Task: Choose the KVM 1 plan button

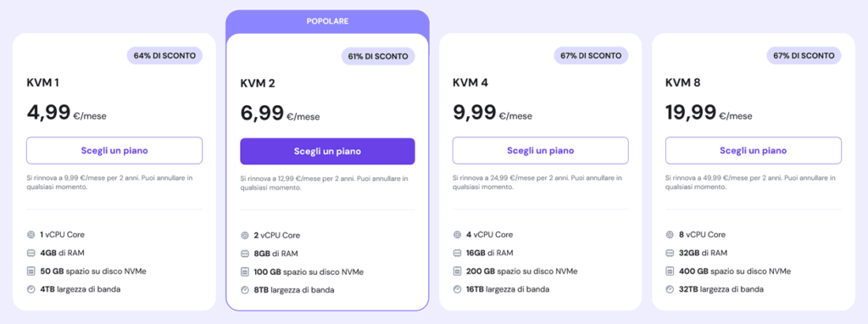Action: 114,151
